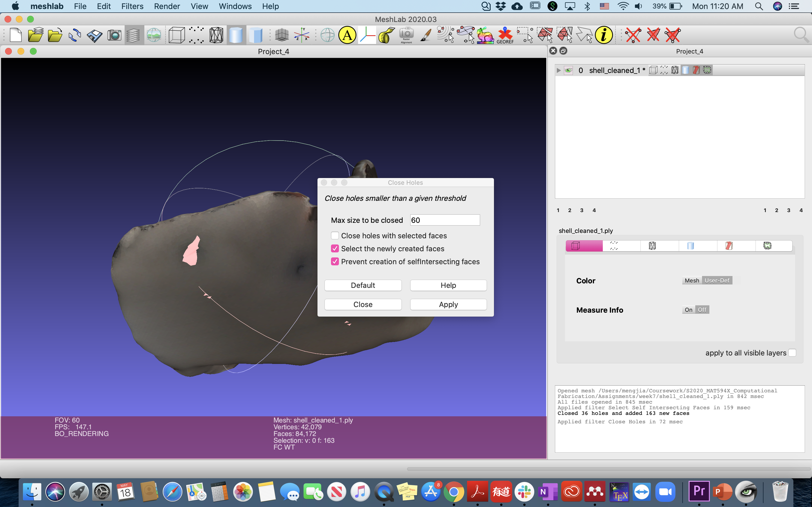
Task: Enable the Wireframe render mode icon
Action: [216, 35]
